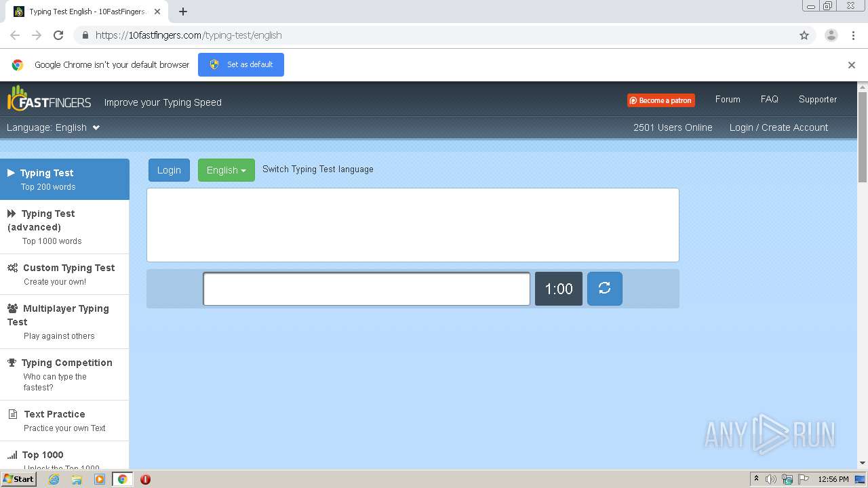Click Login / Create Account link

coord(778,127)
